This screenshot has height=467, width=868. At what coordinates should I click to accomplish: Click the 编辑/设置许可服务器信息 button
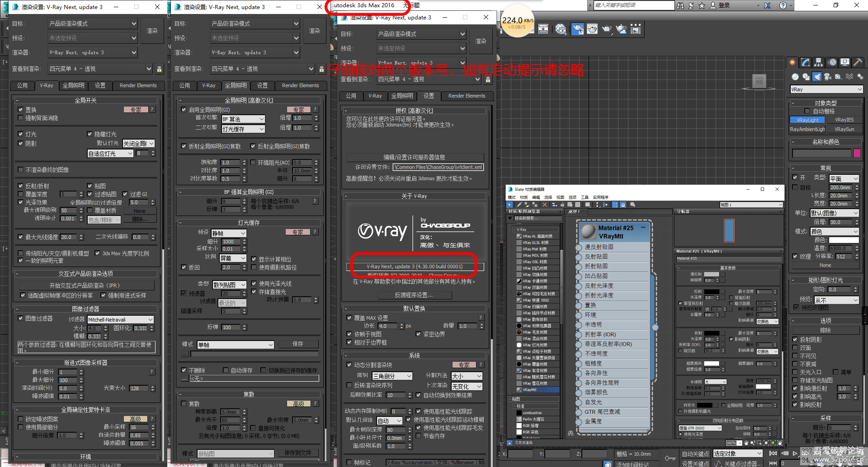point(415,157)
